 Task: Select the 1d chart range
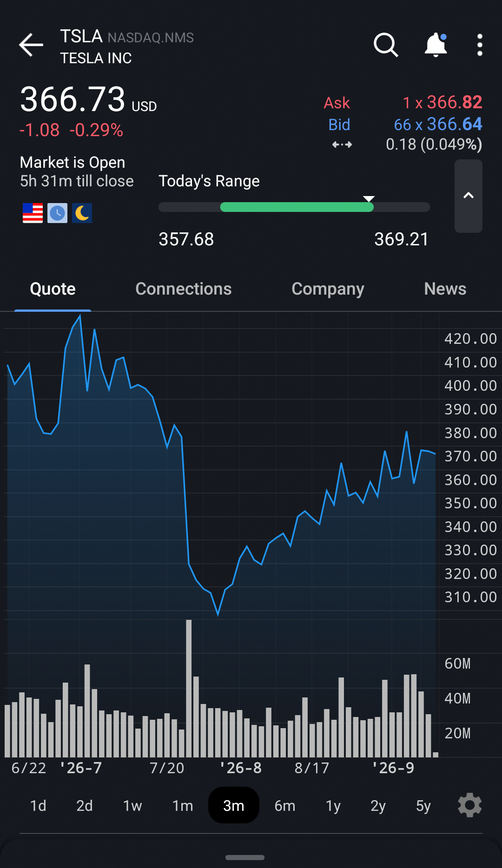(38, 805)
